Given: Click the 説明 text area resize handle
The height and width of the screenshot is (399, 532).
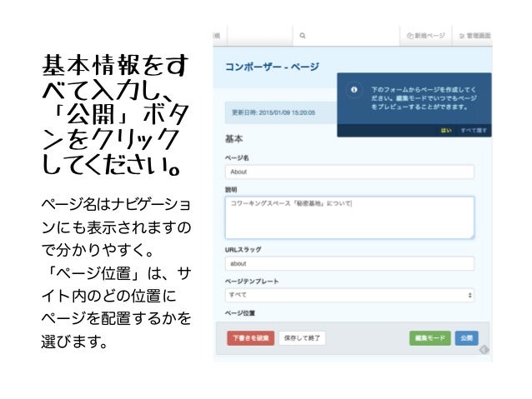Looking at the screenshot, I should click(x=471, y=236).
